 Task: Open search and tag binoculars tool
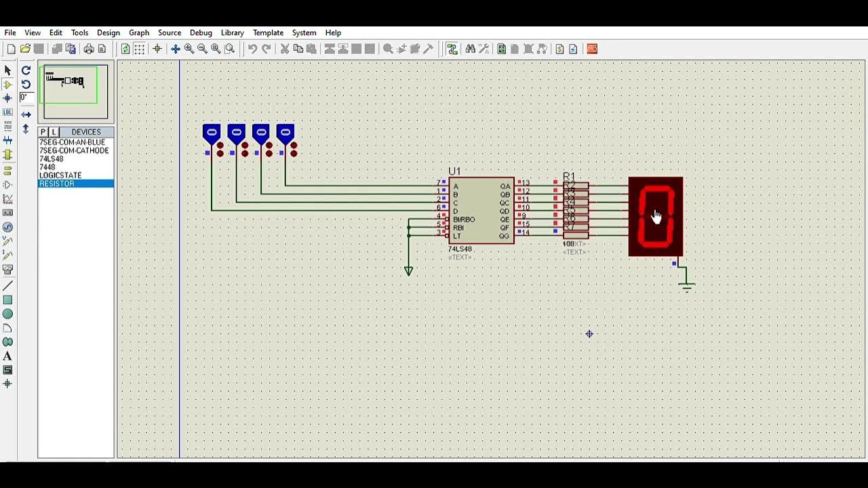(471, 49)
